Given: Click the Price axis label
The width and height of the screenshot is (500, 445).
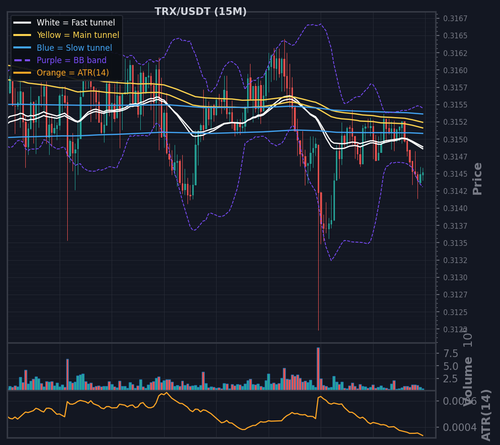Looking at the screenshot, I should pyautogui.click(x=477, y=179).
